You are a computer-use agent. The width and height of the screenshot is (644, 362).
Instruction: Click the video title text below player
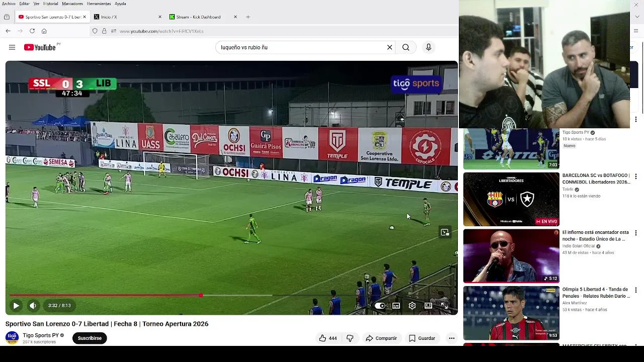tap(107, 324)
